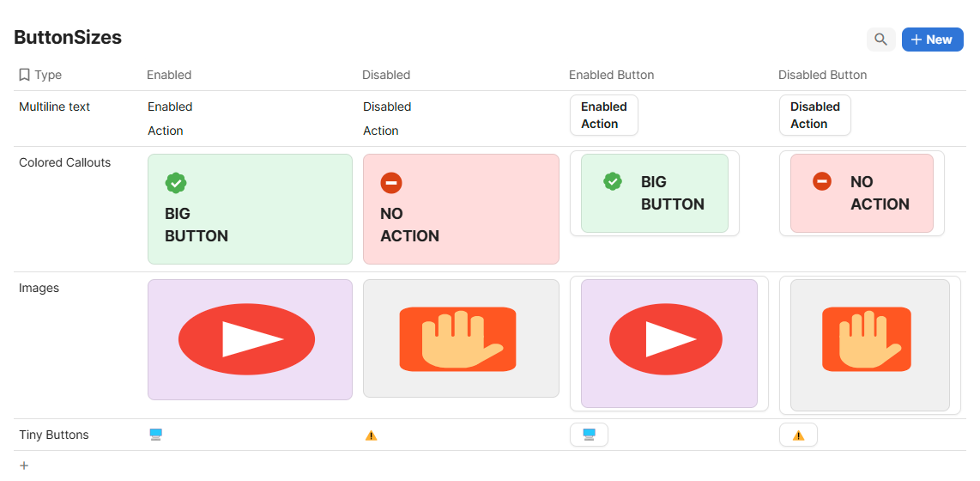Click the tiny monitor icon in Enabled column
980x481 pixels.
pos(155,435)
